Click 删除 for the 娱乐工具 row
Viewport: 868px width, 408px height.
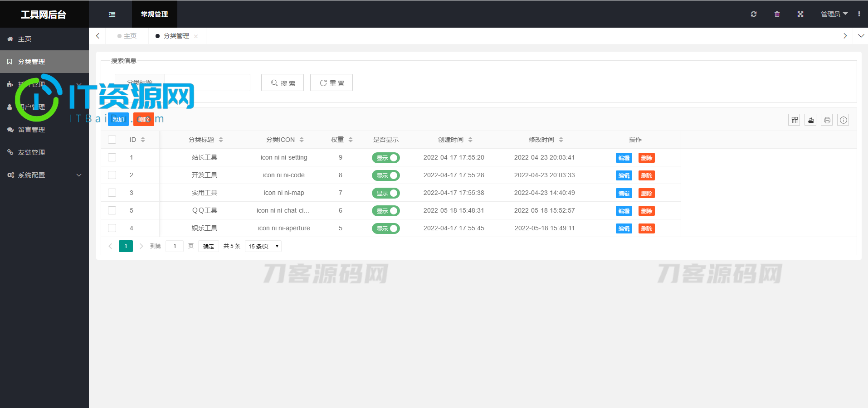[647, 228]
